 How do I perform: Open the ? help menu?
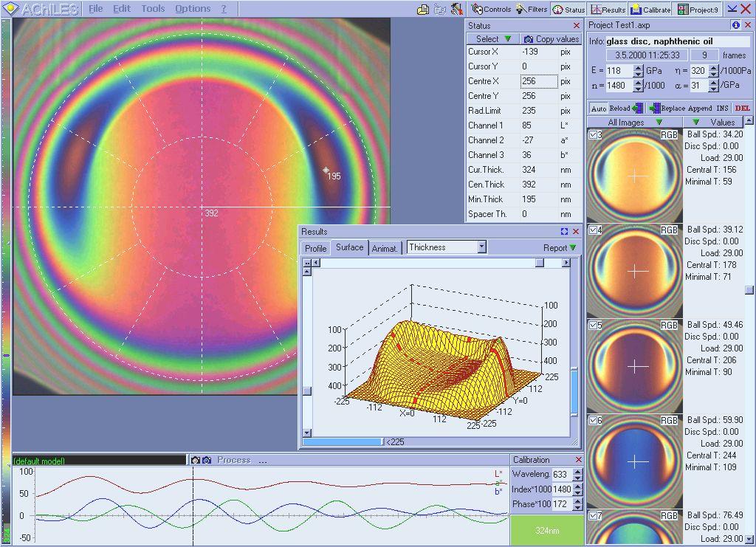[x=224, y=9]
